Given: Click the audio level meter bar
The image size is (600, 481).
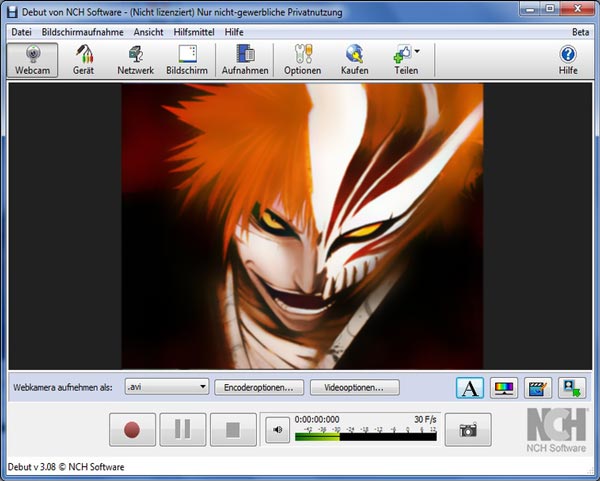Looking at the screenshot, I should click(366, 435).
